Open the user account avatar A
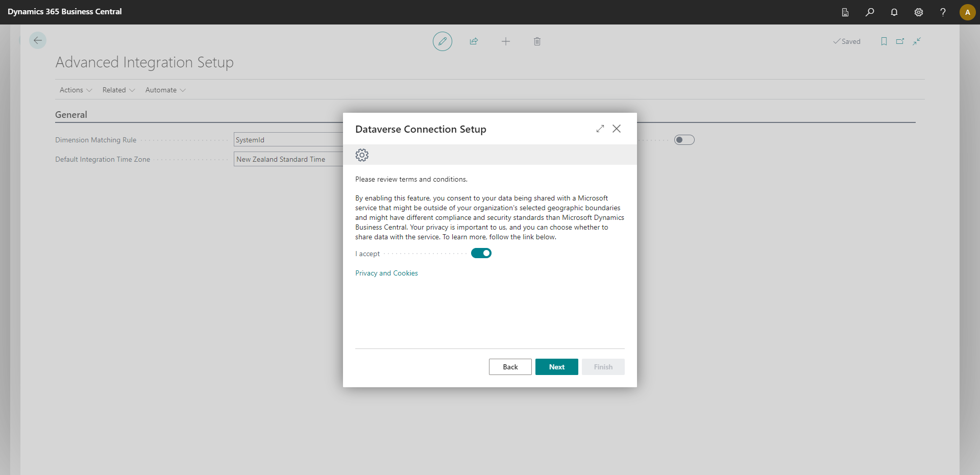The width and height of the screenshot is (980, 475). click(x=967, y=12)
